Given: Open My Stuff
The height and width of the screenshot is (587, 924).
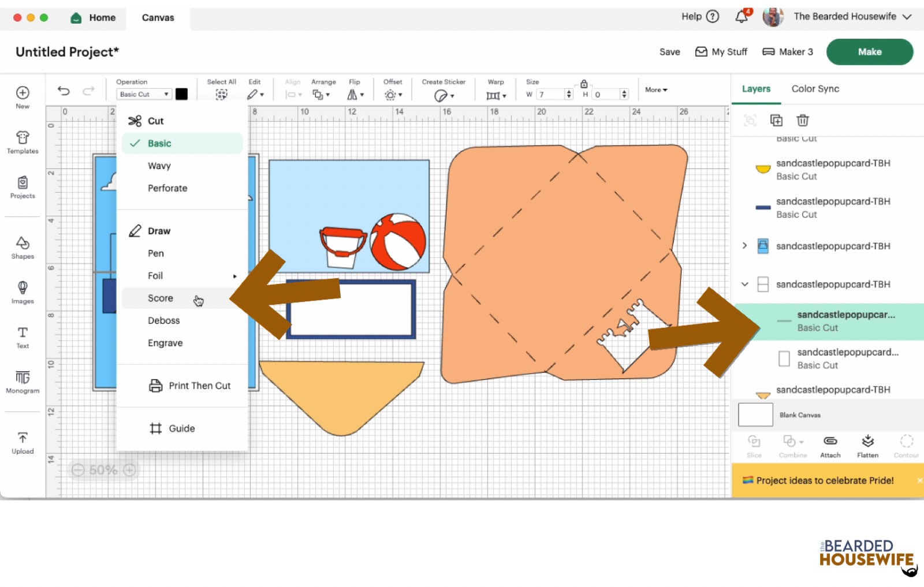Looking at the screenshot, I should pos(721,52).
